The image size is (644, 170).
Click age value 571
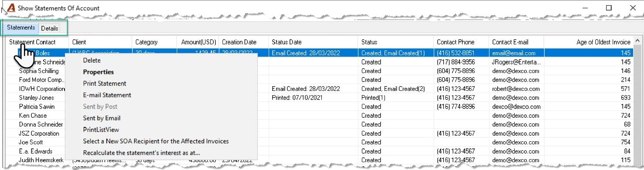click(x=625, y=89)
